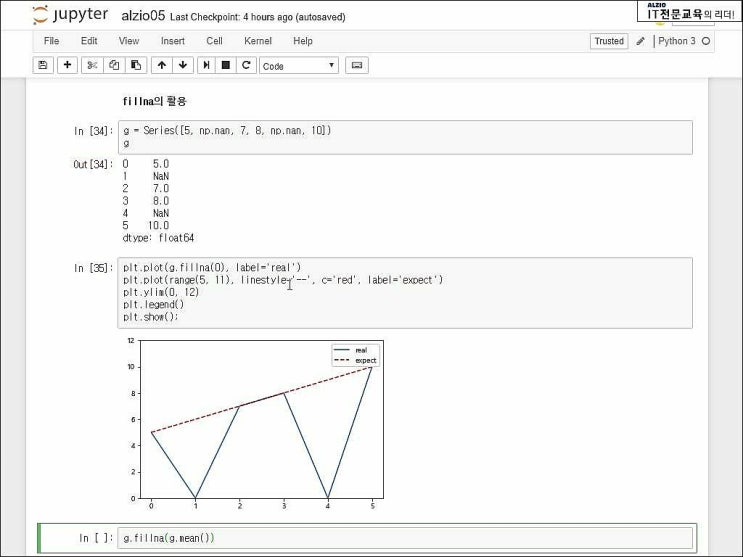
Task: Click the Out[34] output prompt label
Action: point(93,164)
